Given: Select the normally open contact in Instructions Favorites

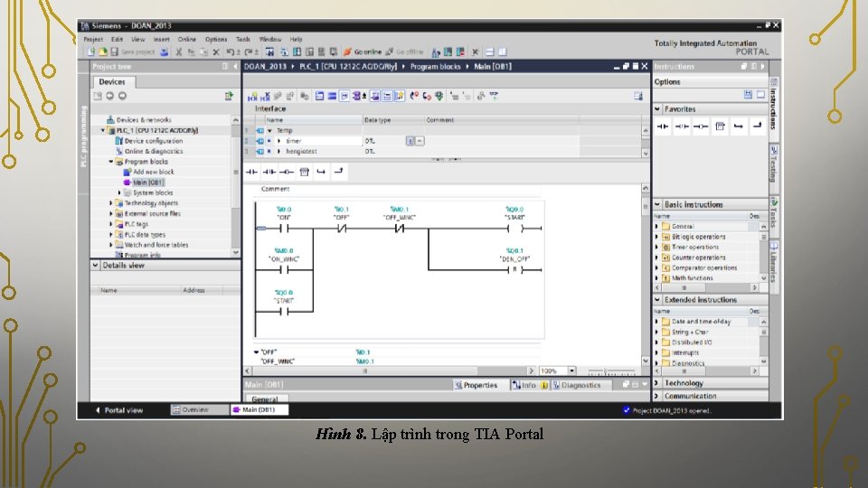Looking at the screenshot, I should [663, 127].
